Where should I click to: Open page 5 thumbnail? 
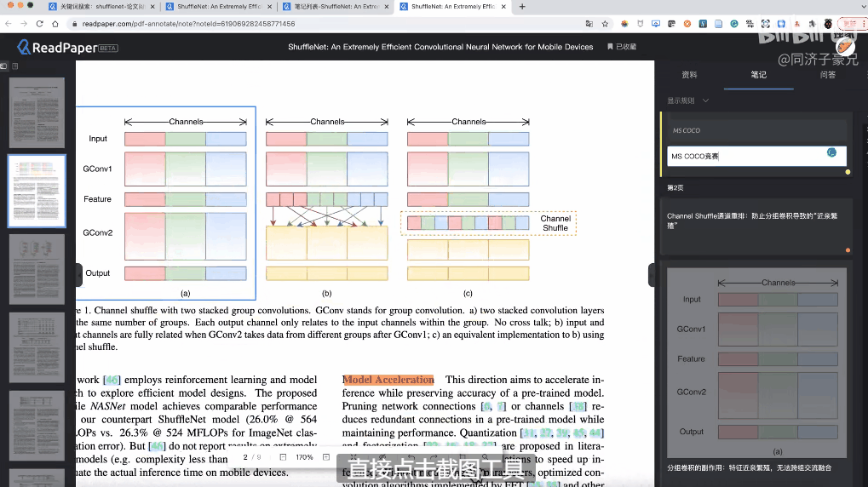[x=37, y=426]
